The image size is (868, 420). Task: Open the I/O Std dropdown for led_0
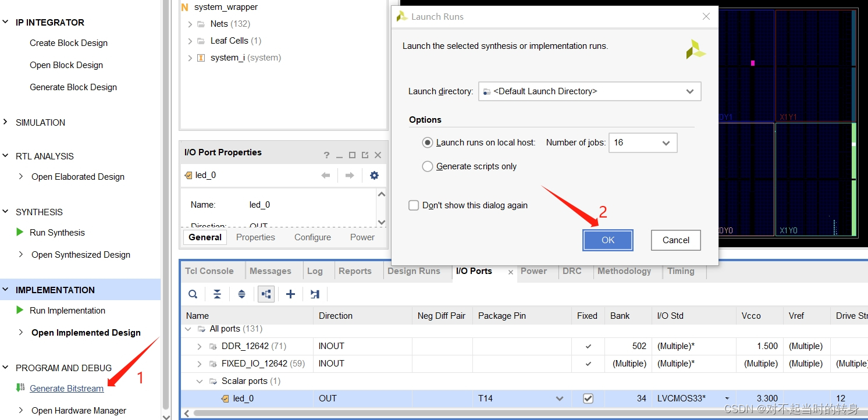click(727, 398)
